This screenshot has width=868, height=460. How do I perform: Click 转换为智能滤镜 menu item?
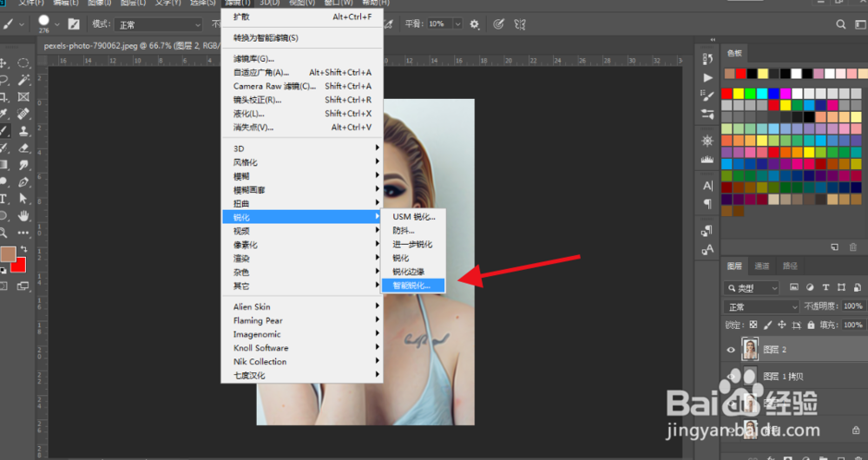coord(302,37)
